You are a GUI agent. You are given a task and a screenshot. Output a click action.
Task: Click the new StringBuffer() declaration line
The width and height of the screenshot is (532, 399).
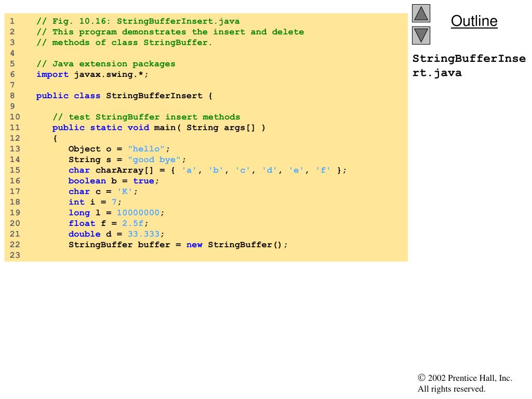click(x=178, y=245)
